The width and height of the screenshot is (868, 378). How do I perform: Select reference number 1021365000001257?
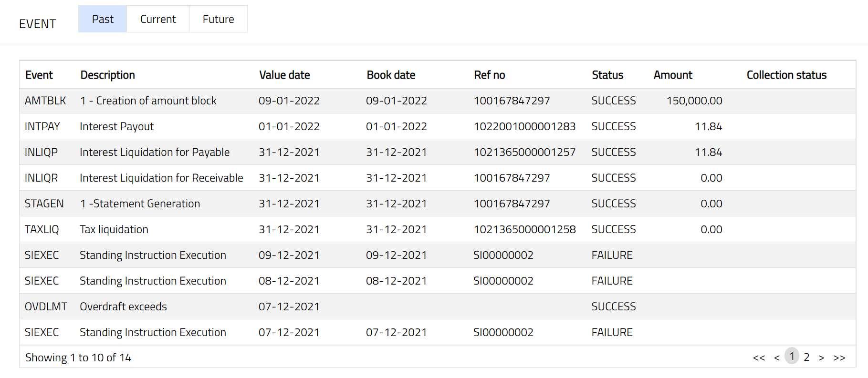click(524, 152)
